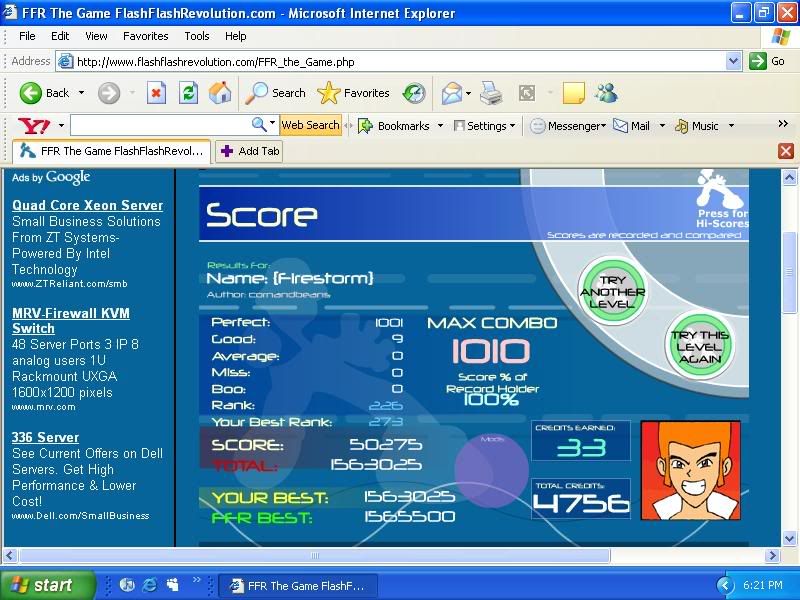Expand the address bar URL dropdown
This screenshot has height=600, width=800.
(734, 61)
